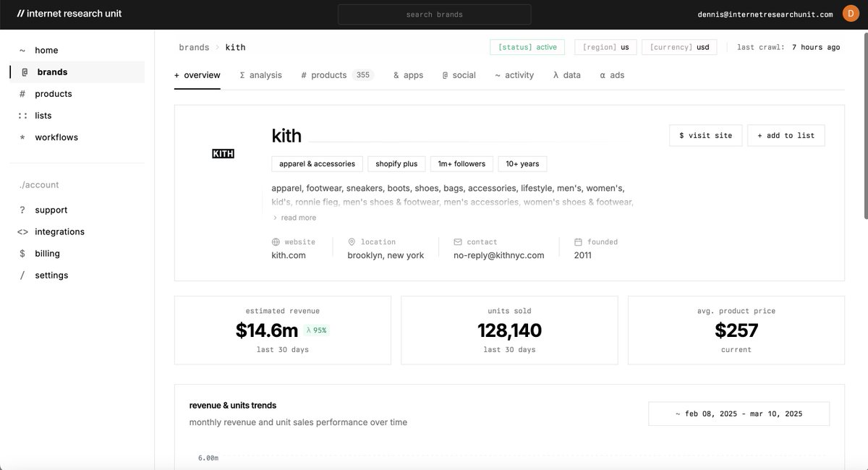Screen dimensions: 868x470
Task: Click the kith.com website value
Action: (289, 255)
